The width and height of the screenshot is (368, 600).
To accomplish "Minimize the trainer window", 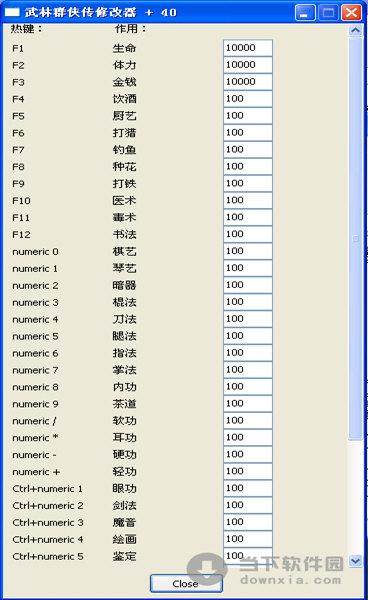I will (x=305, y=13).
